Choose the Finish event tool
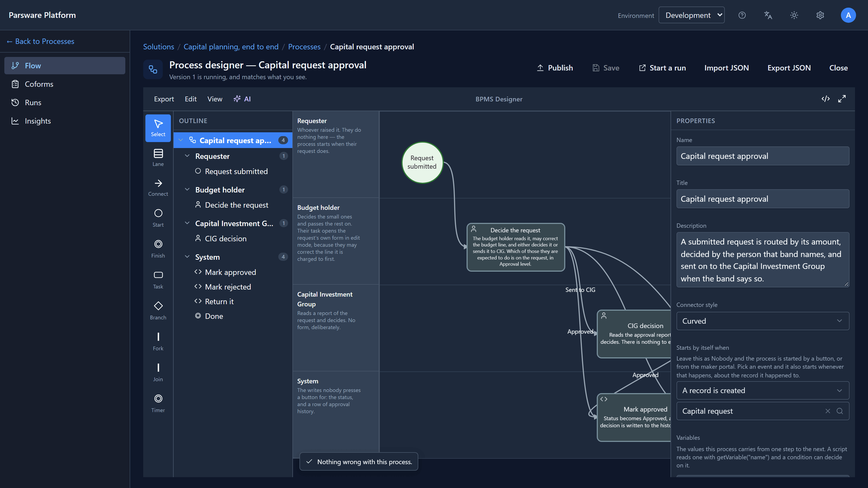868x488 pixels. [158, 249]
